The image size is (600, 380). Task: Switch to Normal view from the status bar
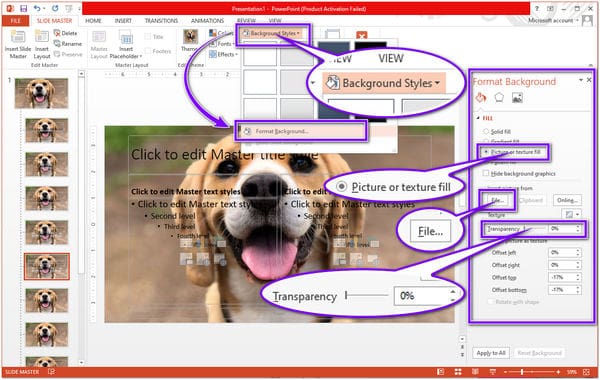click(441, 372)
